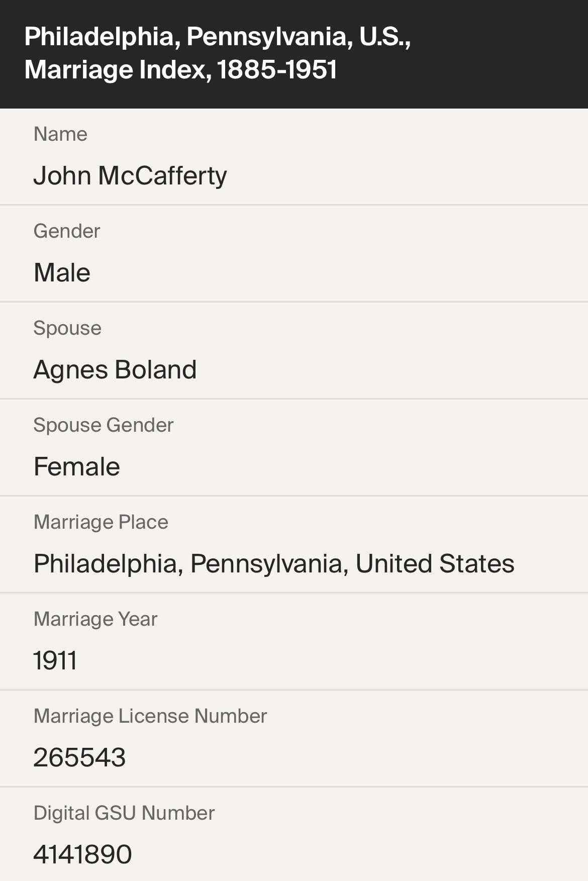Click the Spouse Gender field label
Viewport: 588px width, 881px height.
pyautogui.click(x=103, y=426)
